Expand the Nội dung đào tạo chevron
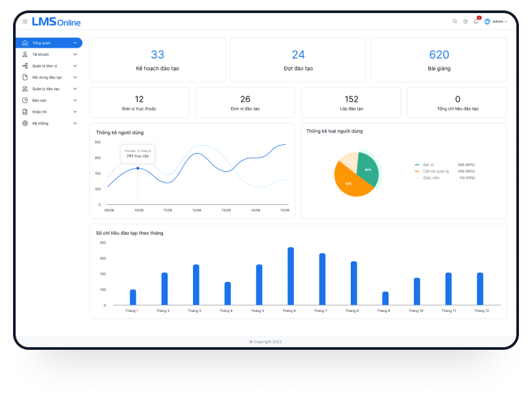Screen dimensions: 532x402 pyautogui.click(x=75, y=77)
